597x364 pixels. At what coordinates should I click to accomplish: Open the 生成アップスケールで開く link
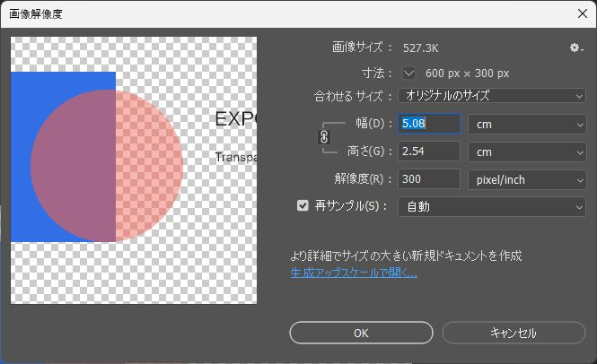tap(354, 273)
